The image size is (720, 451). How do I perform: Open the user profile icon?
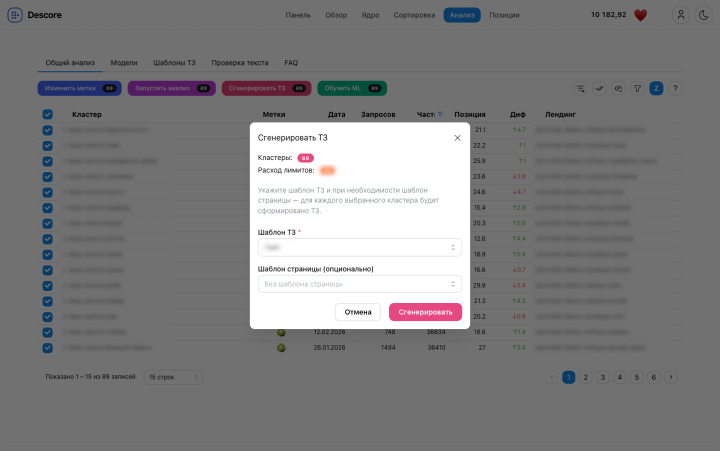pos(681,15)
